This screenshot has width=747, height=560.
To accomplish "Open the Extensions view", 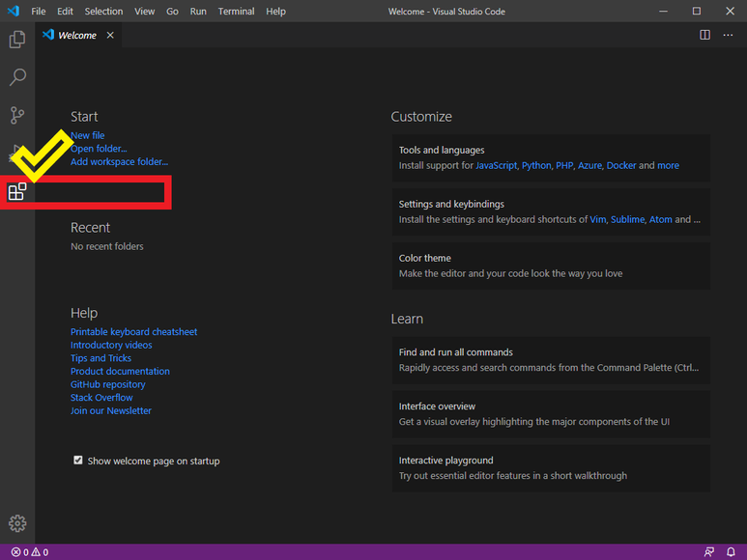I will pyautogui.click(x=17, y=191).
